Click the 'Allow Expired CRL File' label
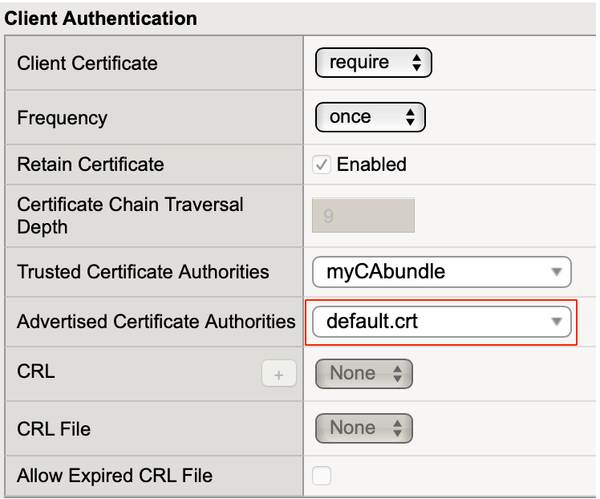 (115, 475)
